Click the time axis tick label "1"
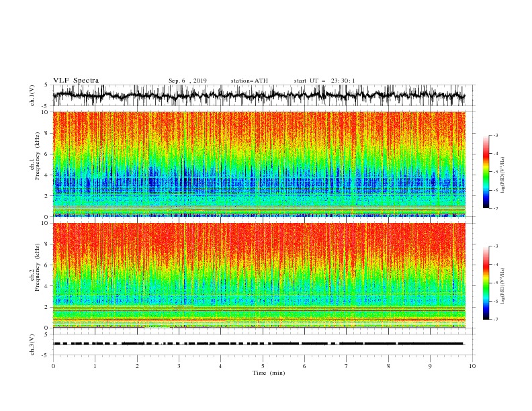The image size is (532, 411). (95, 366)
